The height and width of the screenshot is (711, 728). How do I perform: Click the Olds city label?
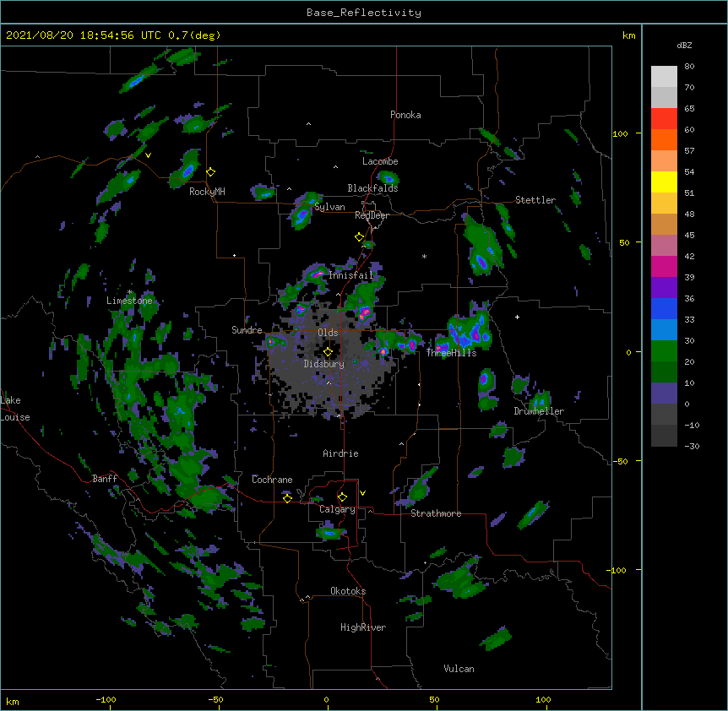tap(328, 333)
